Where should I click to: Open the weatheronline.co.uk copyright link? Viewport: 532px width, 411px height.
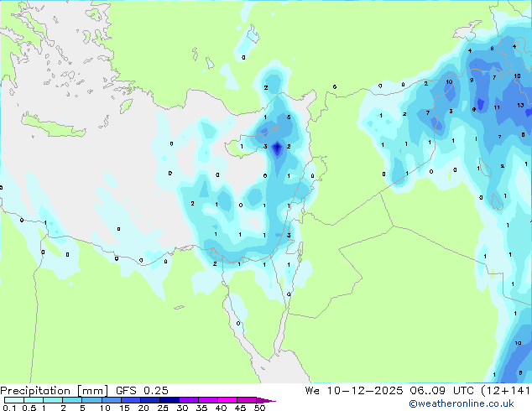coord(462,403)
